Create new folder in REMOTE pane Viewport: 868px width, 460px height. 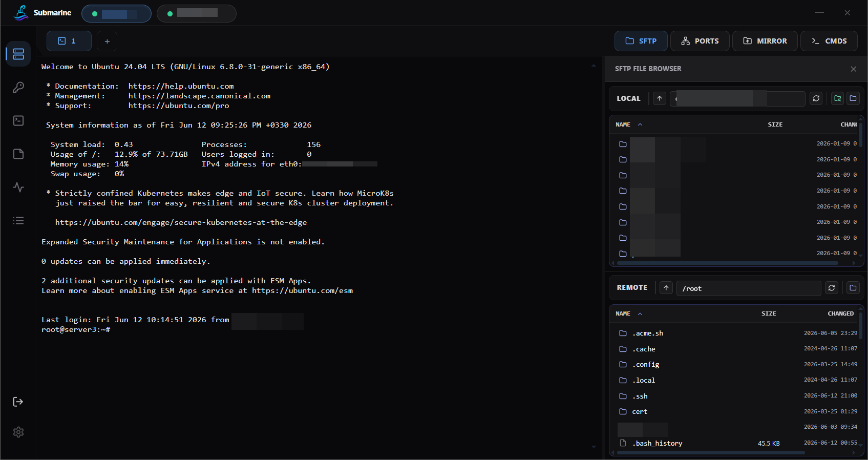[853, 288]
